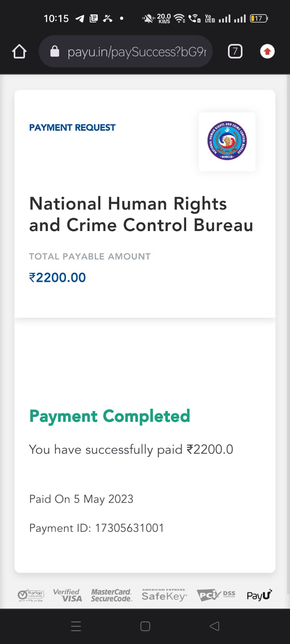
Task: Tap the browser home icon
Action: coord(19,52)
